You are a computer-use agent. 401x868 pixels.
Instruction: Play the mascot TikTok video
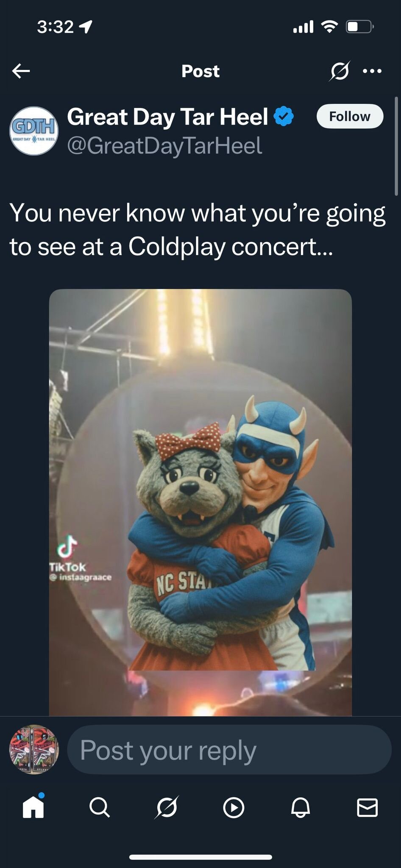point(200,502)
